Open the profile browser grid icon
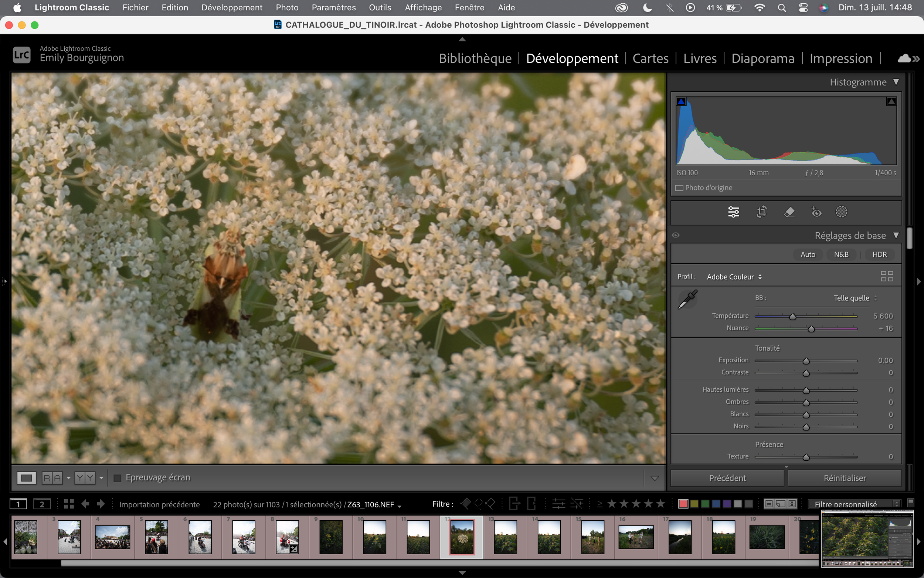The width and height of the screenshot is (924, 578). pos(887,276)
